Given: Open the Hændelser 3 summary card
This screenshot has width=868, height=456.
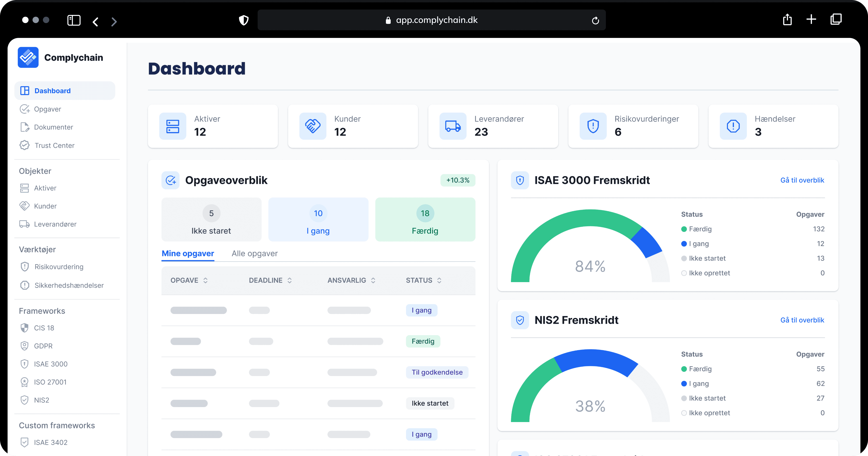Looking at the screenshot, I should click(773, 126).
